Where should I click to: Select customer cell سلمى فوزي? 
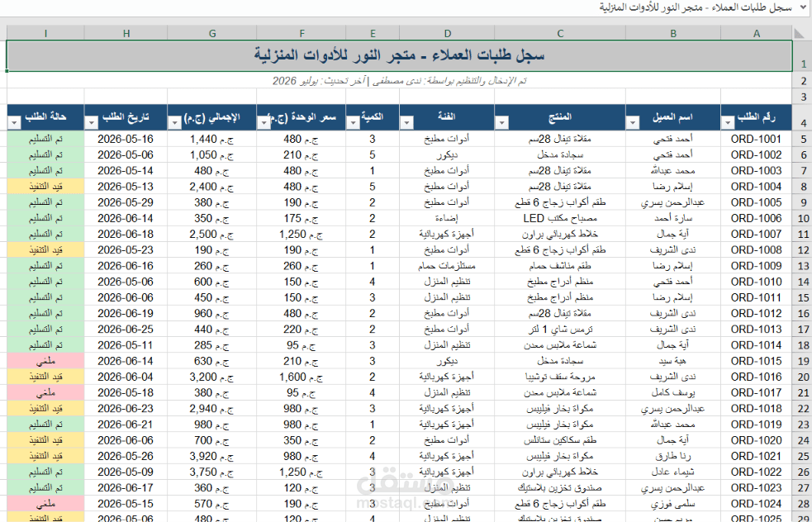(673, 504)
